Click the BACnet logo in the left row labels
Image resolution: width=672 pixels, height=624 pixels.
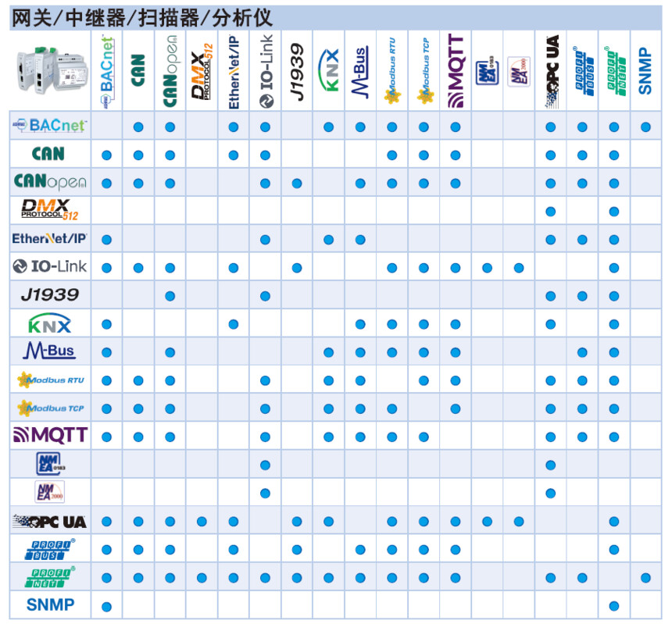point(49,125)
